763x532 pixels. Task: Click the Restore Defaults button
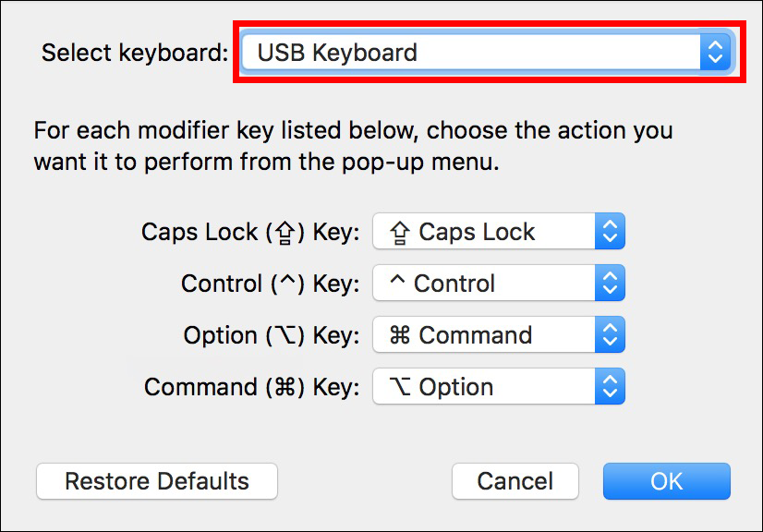click(157, 481)
